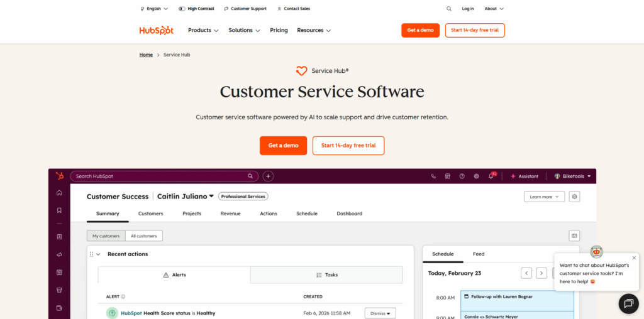The width and height of the screenshot is (644, 319).
Task: Click the Content icon in app sidebar
Action: (x=60, y=273)
